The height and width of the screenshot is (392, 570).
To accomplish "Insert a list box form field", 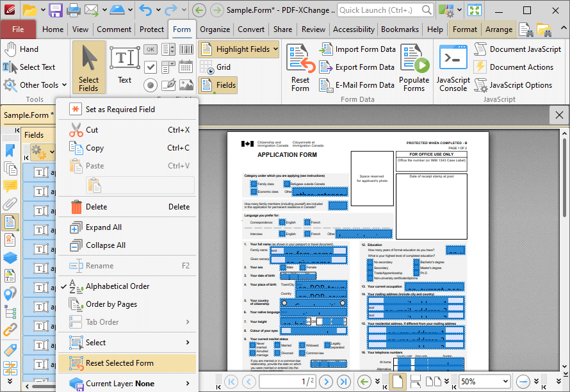I will pyautogui.click(x=168, y=49).
